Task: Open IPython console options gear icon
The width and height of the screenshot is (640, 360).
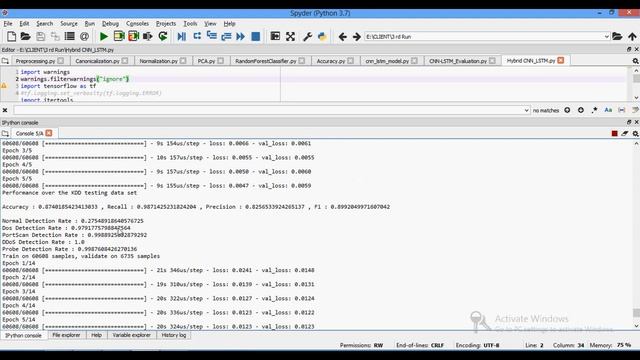Action: pos(636,133)
